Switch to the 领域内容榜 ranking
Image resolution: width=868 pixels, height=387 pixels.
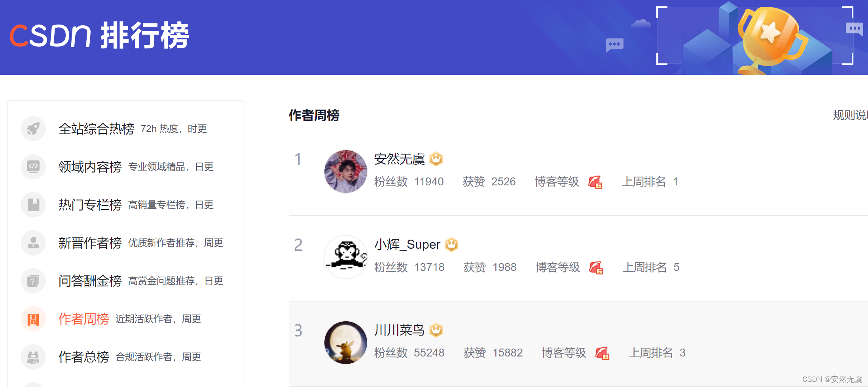coord(90,167)
